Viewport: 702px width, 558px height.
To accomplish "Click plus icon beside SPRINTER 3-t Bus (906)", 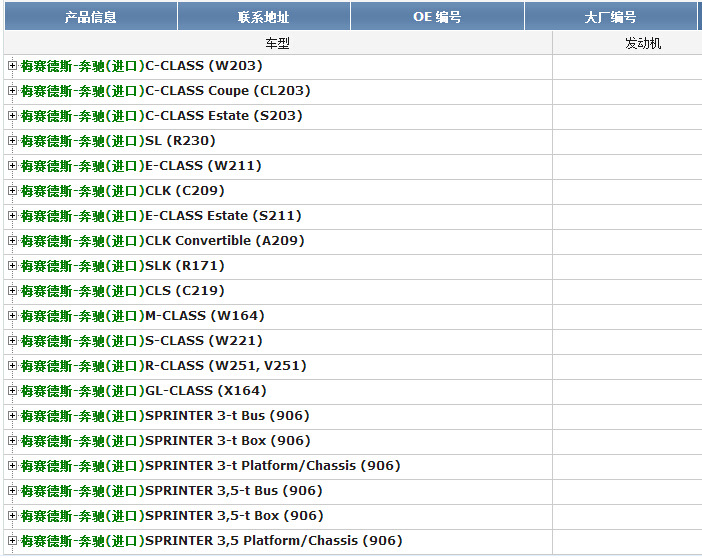I will click(13, 416).
